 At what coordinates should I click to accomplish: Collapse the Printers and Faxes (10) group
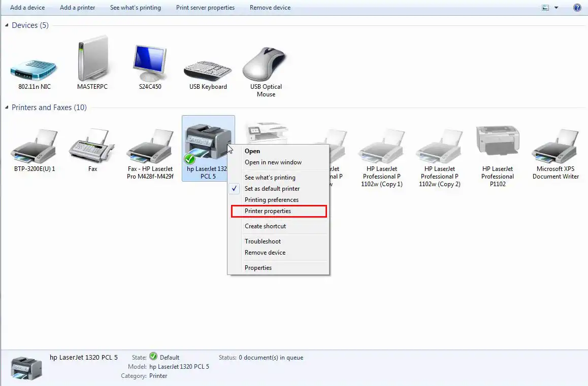click(7, 108)
